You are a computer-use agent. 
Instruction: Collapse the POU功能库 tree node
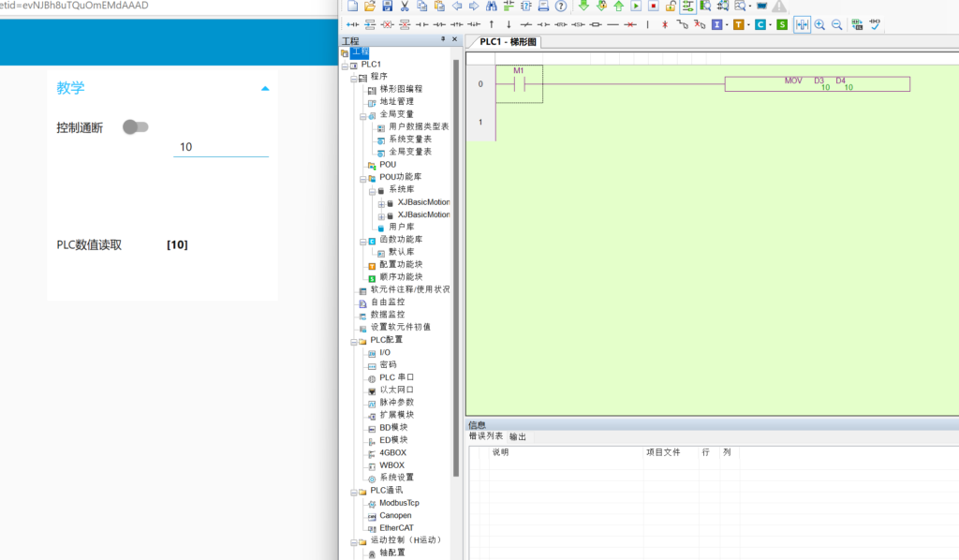[363, 179]
